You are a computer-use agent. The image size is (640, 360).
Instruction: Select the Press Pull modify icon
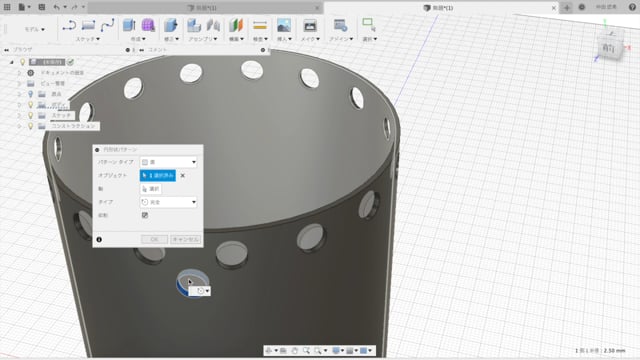(x=171, y=25)
